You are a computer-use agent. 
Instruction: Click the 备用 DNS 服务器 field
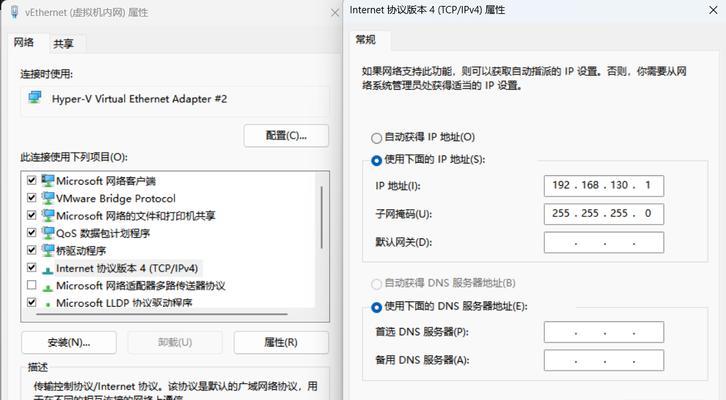pyautogui.click(x=604, y=360)
